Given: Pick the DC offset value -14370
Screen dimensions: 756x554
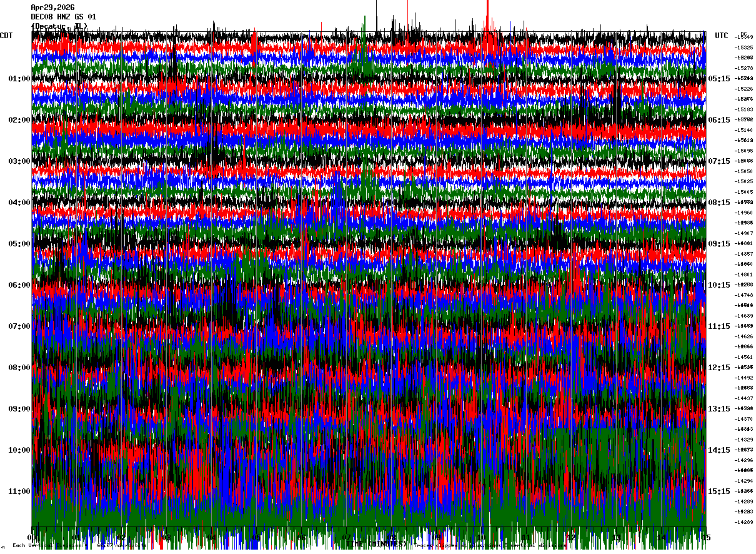Looking at the screenshot, I should pos(744,419).
